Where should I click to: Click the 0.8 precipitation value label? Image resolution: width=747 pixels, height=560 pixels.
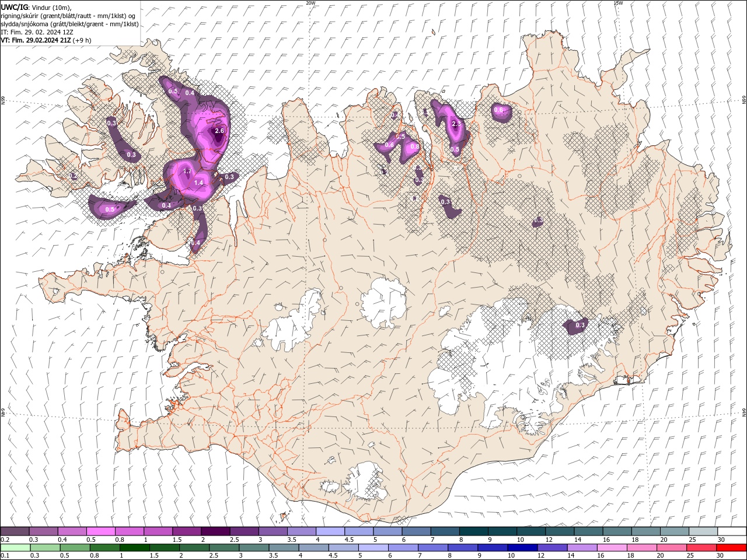coord(414,147)
